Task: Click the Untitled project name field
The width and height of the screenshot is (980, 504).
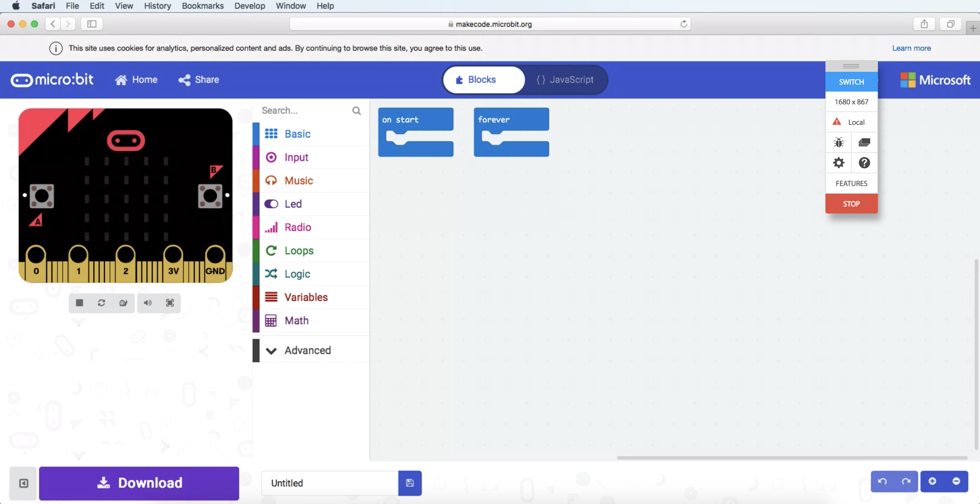Action: 330,483
